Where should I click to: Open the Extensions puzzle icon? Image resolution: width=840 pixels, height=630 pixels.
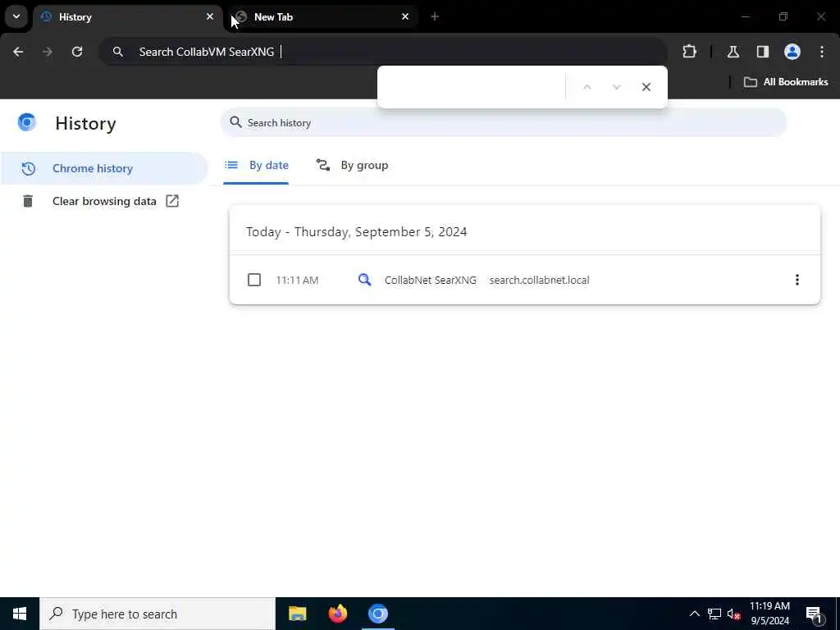(x=689, y=52)
